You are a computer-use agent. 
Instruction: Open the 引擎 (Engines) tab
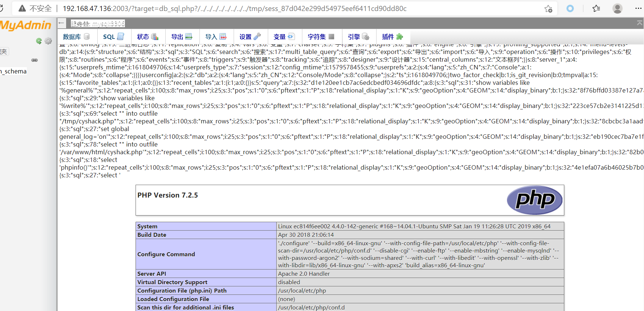(359, 37)
